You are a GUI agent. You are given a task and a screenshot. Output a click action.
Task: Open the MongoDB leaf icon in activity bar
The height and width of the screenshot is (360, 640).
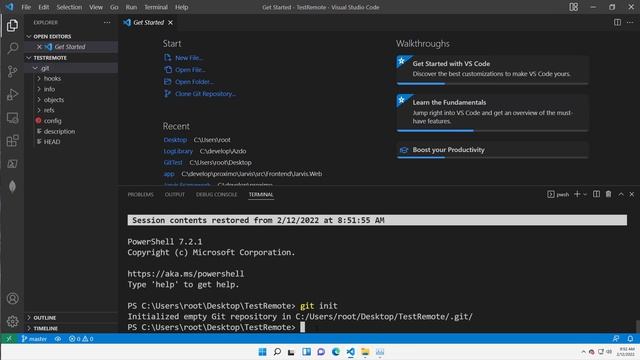[12, 187]
